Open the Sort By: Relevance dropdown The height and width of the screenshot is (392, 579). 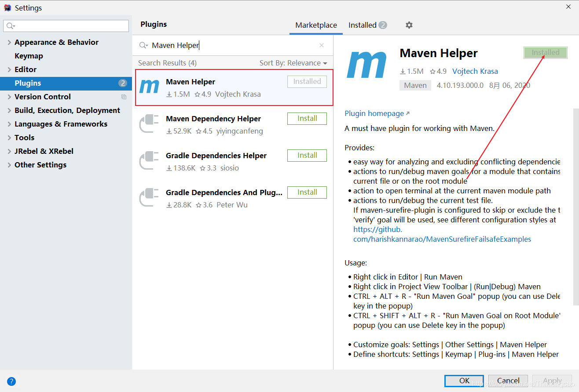click(x=293, y=63)
